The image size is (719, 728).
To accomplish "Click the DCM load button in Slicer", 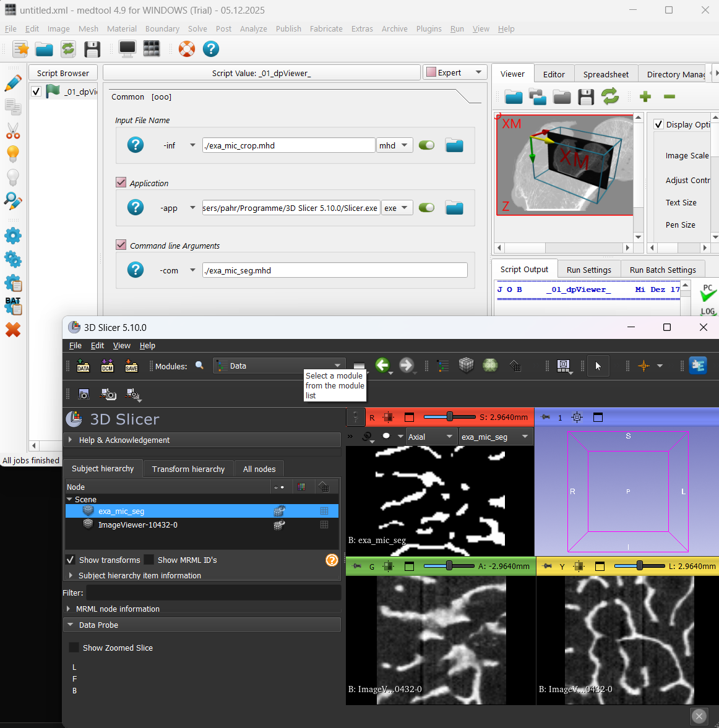I will [107, 366].
